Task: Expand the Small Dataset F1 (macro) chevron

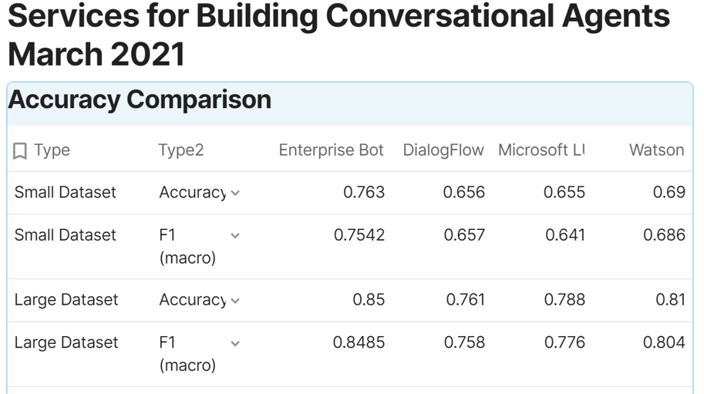Action: [x=235, y=236]
